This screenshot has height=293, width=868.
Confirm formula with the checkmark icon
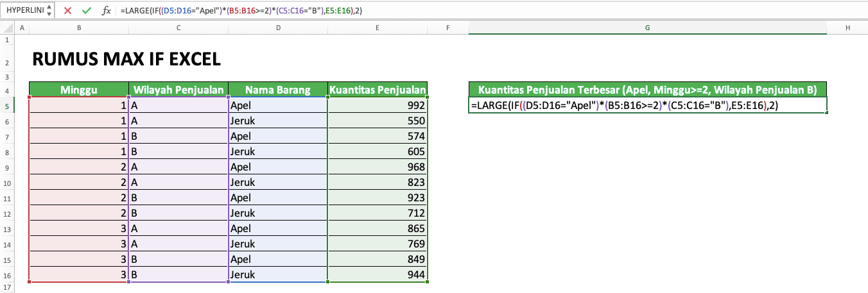87,11
